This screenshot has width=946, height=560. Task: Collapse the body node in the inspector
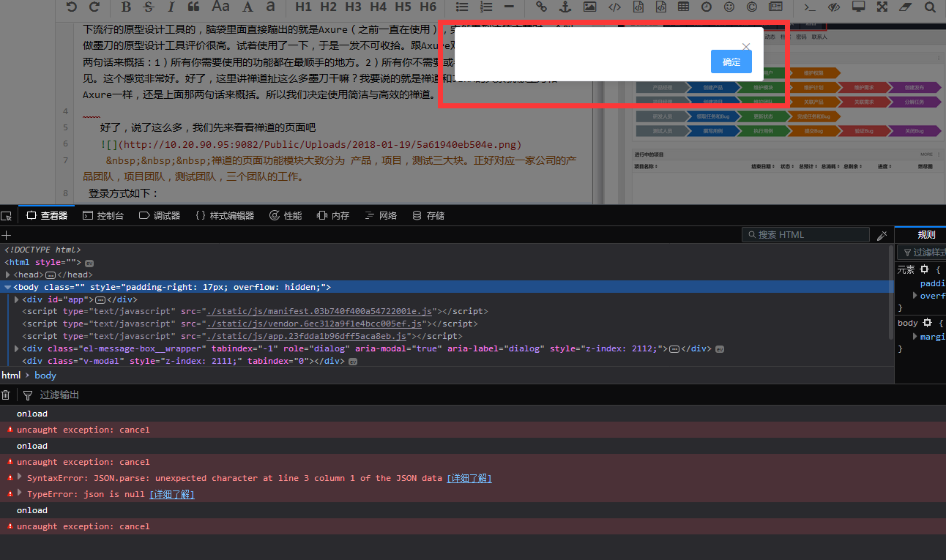click(8, 287)
